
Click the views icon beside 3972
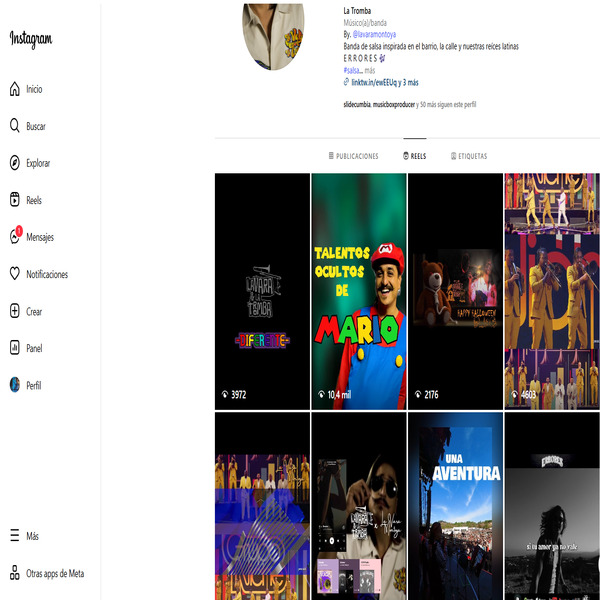coord(225,395)
